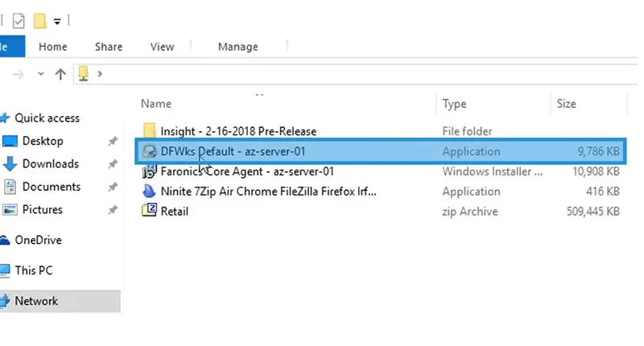Expand the recent locations dropdown arrow
This screenshot has width=644, height=346.
coord(41,74)
